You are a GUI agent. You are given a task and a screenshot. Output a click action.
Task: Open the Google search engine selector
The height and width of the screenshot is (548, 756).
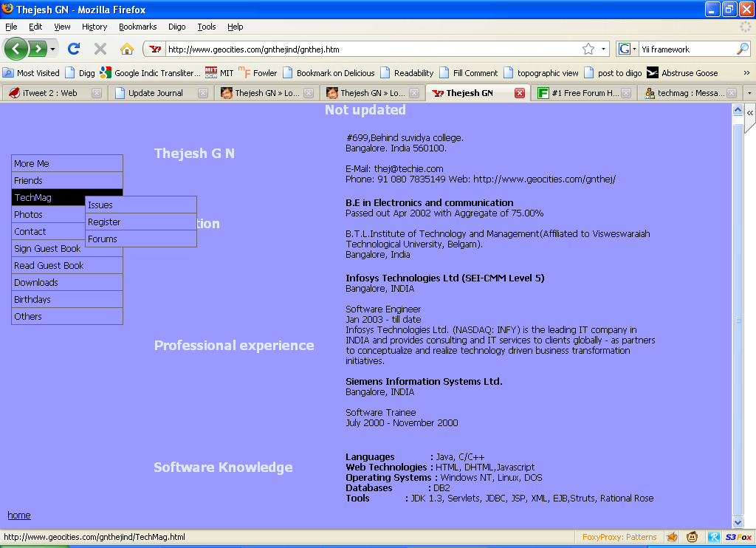[627, 49]
